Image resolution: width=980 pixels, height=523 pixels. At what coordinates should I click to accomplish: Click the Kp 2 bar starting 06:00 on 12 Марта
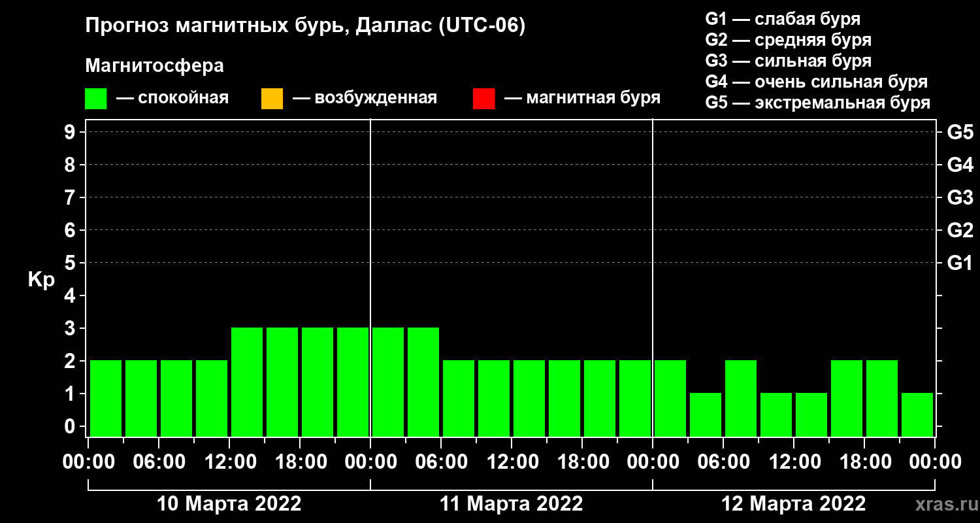coord(741,398)
